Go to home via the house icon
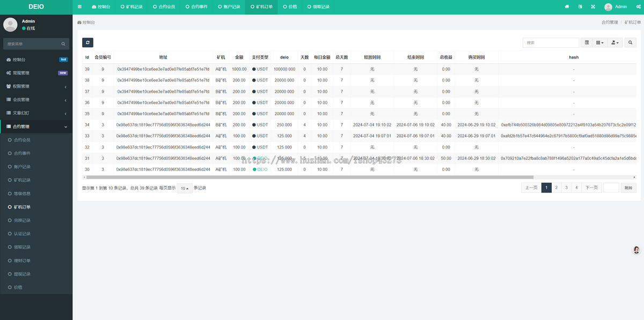The height and width of the screenshot is (320, 644). pos(567,7)
